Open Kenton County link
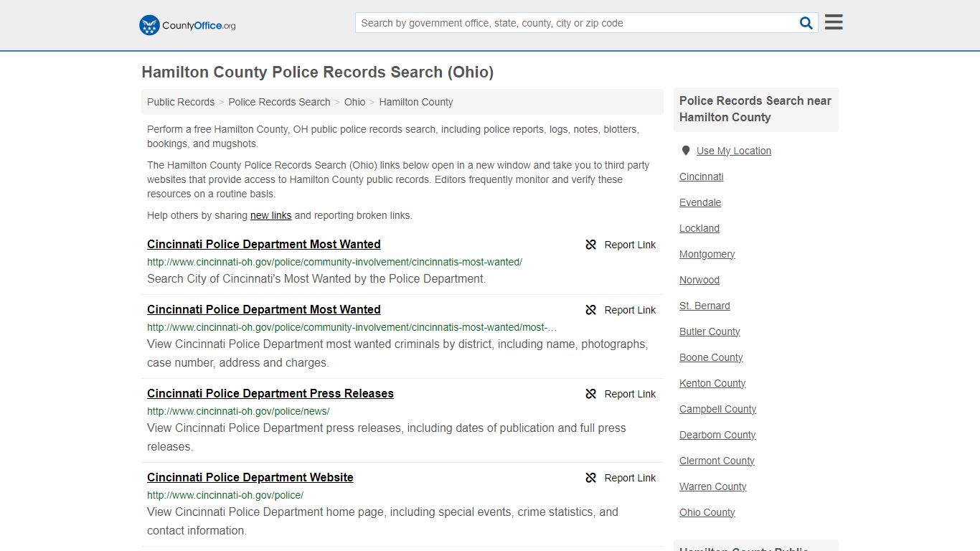Image resolution: width=980 pixels, height=551 pixels. 712,383
